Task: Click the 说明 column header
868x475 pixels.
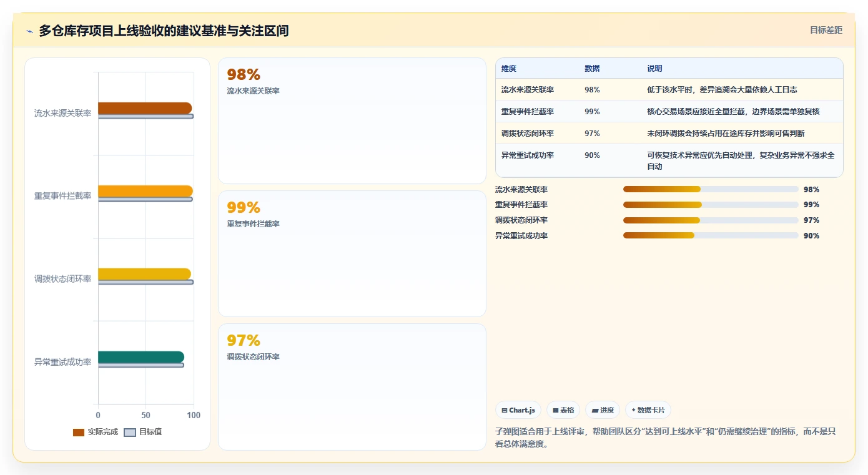Action: click(654, 69)
